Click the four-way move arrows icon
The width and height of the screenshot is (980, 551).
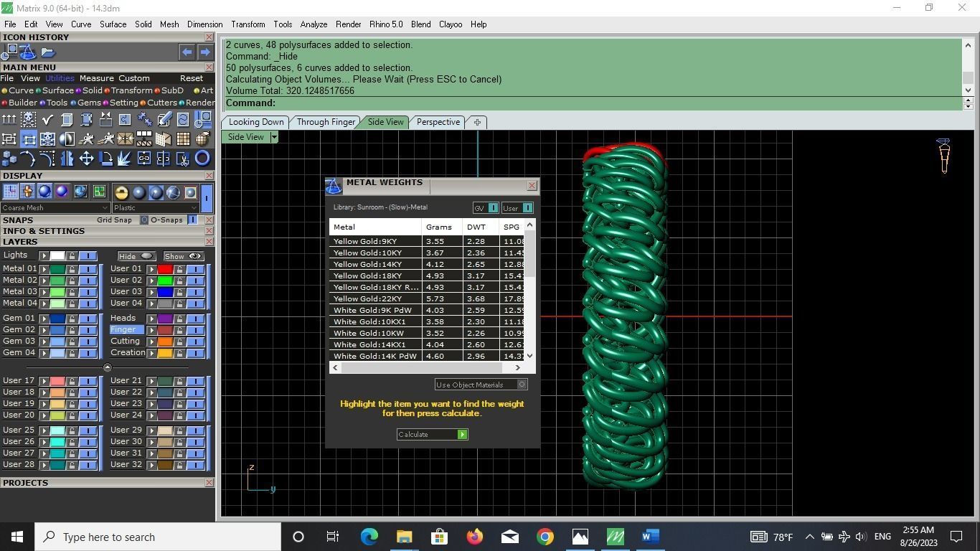pos(87,158)
